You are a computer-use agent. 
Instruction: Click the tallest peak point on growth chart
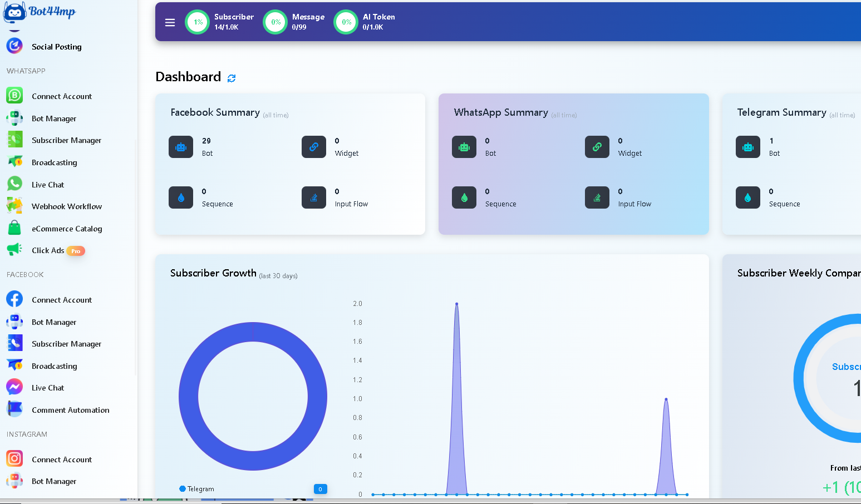[x=457, y=304]
